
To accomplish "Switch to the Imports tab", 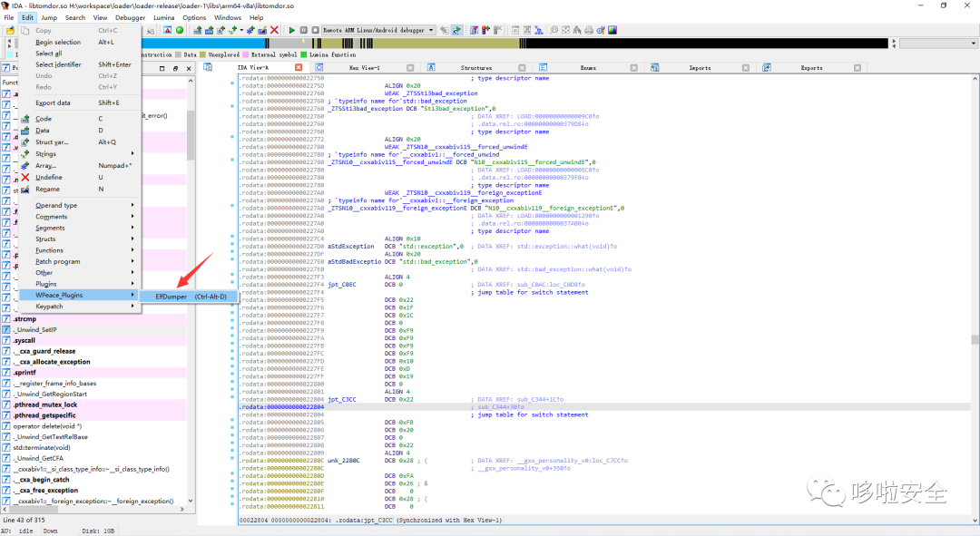I will 700,67.
